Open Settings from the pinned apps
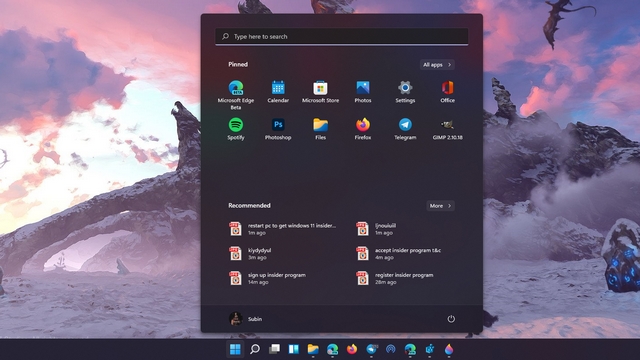 (x=405, y=92)
